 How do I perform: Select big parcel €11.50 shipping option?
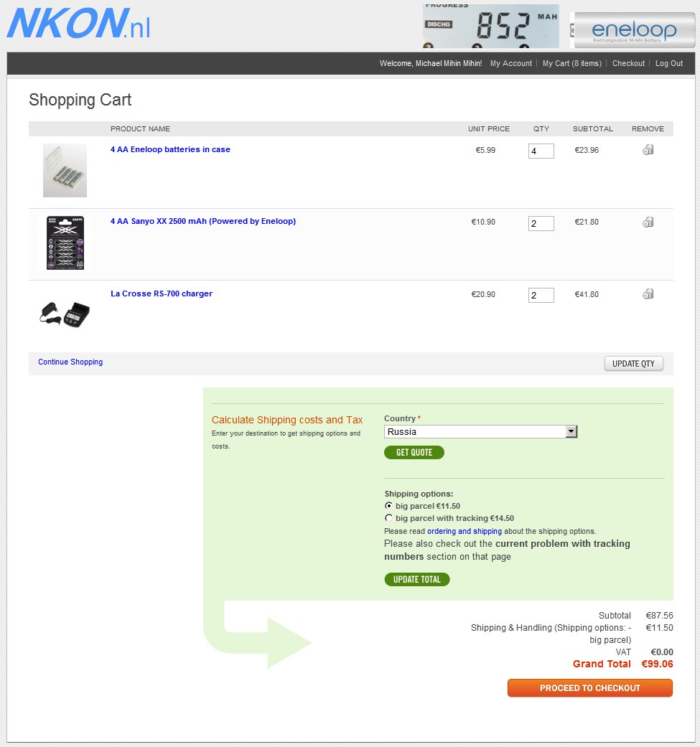[x=389, y=506]
